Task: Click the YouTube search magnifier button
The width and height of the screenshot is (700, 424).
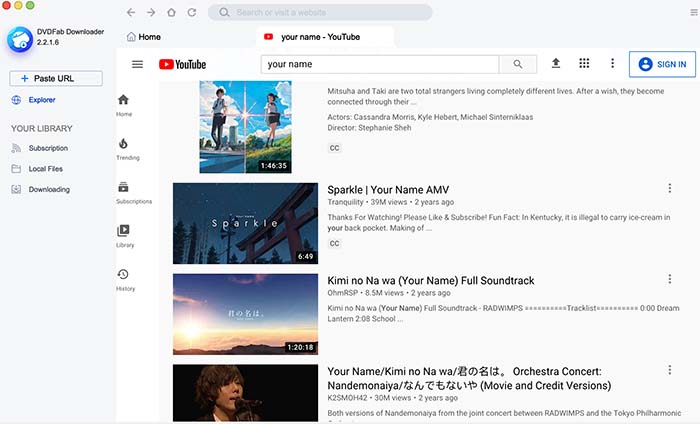Action: pos(517,64)
